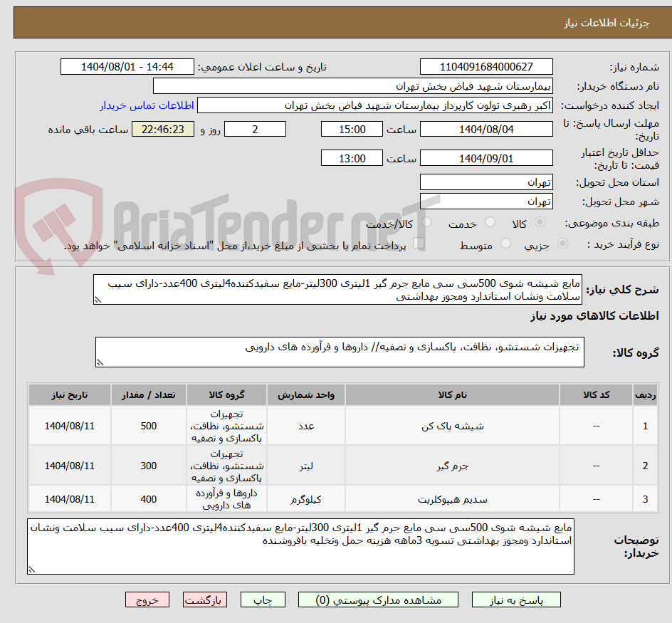Select the خدمت radio button

tap(490, 221)
